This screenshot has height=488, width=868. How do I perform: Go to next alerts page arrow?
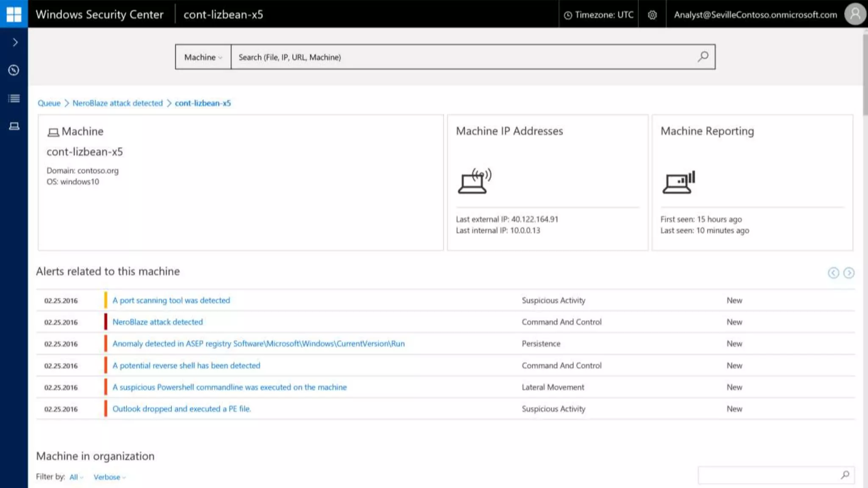pos(849,273)
